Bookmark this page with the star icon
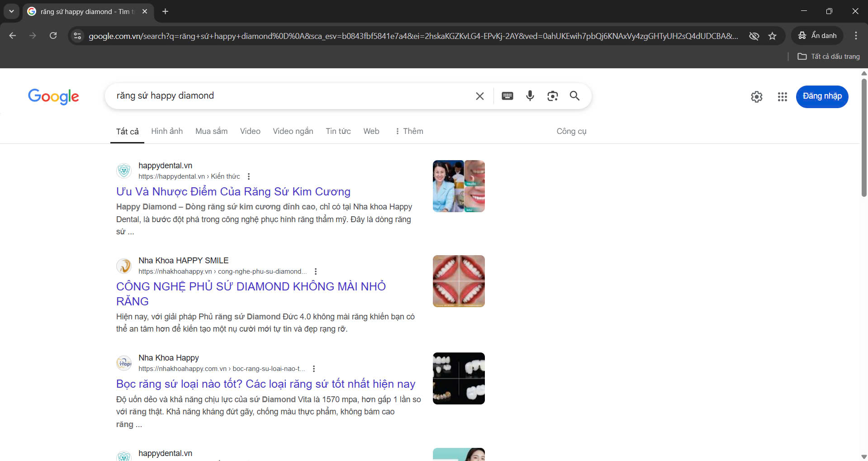This screenshot has width=868, height=461. tap(773, 36)
